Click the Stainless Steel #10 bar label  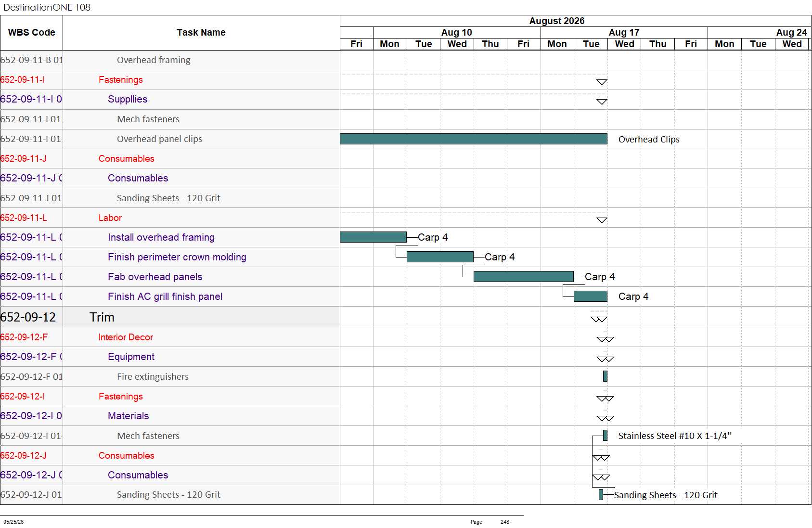pyautogui.click(x=674, y=436)
